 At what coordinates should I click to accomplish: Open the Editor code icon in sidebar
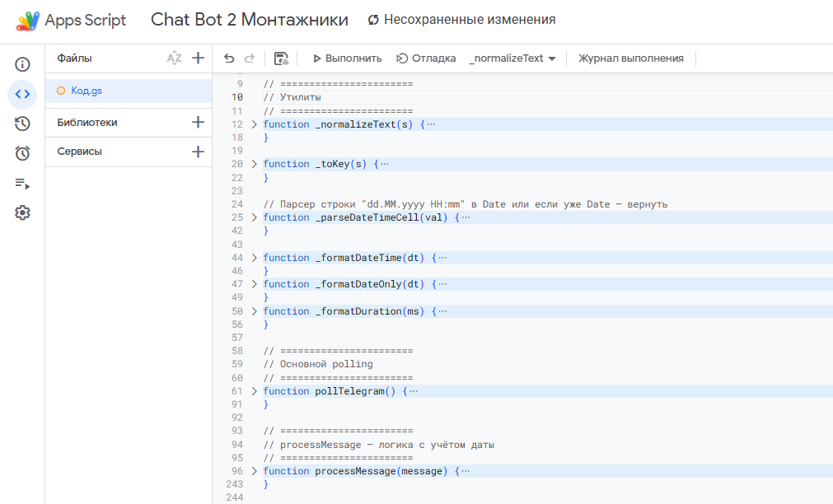[22, 94]
